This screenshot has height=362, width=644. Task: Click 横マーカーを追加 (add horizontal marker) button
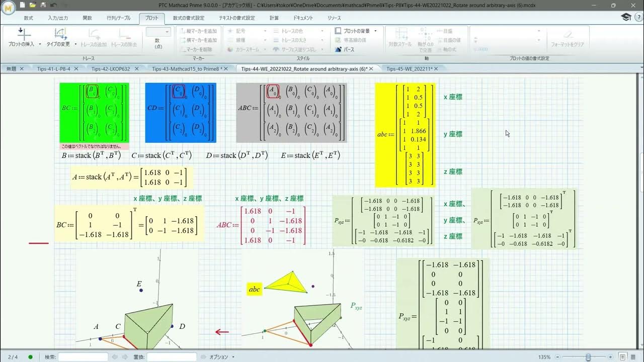199,40
